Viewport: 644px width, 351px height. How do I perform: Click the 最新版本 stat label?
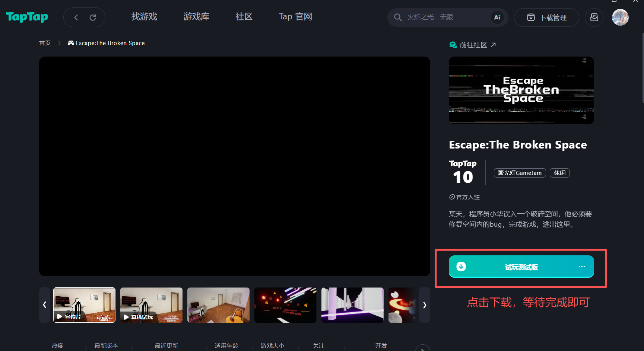106,346
